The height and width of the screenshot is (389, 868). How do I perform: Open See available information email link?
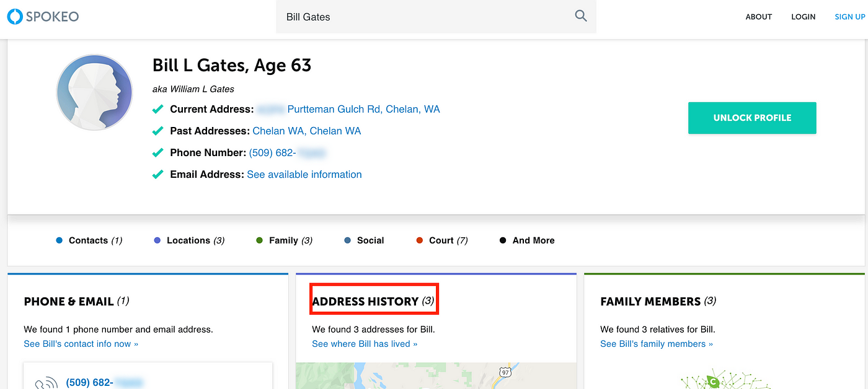pyautogui.click(x=304, y=175)
